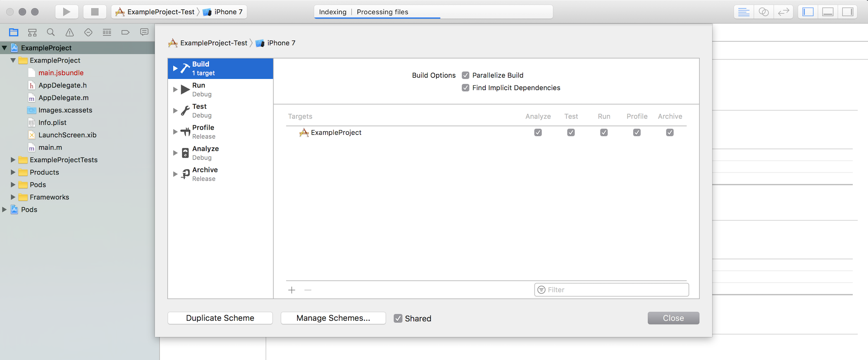Open the Debug navigator icon

click(x=107, y=32)
